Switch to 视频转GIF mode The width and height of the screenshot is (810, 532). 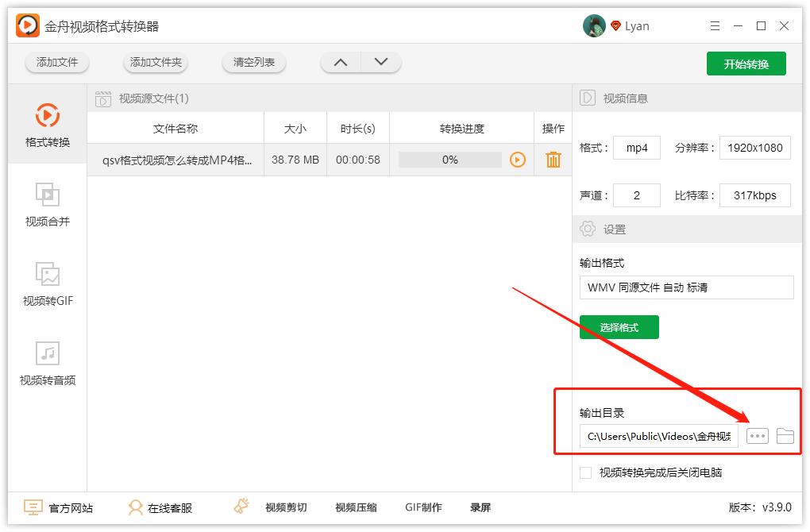click(48, 285)
